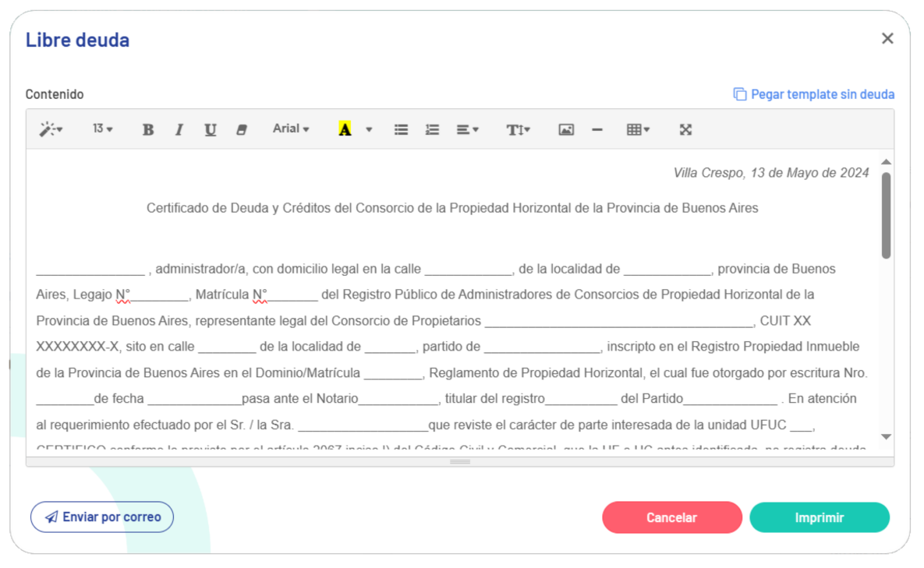Click the red Cancelar button
This screenshot has width=924, height=568.
(x=672, y=517)
